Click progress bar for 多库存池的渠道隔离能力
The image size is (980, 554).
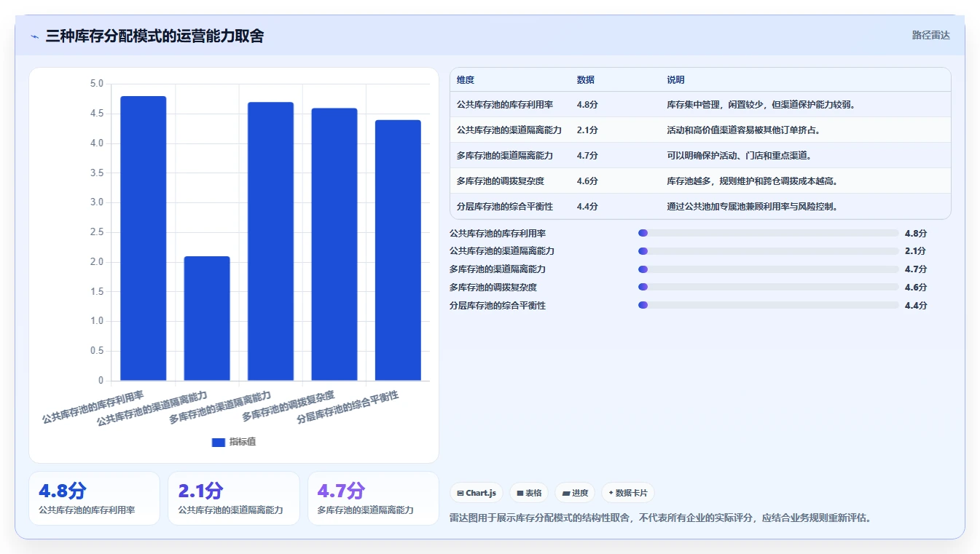768,269
